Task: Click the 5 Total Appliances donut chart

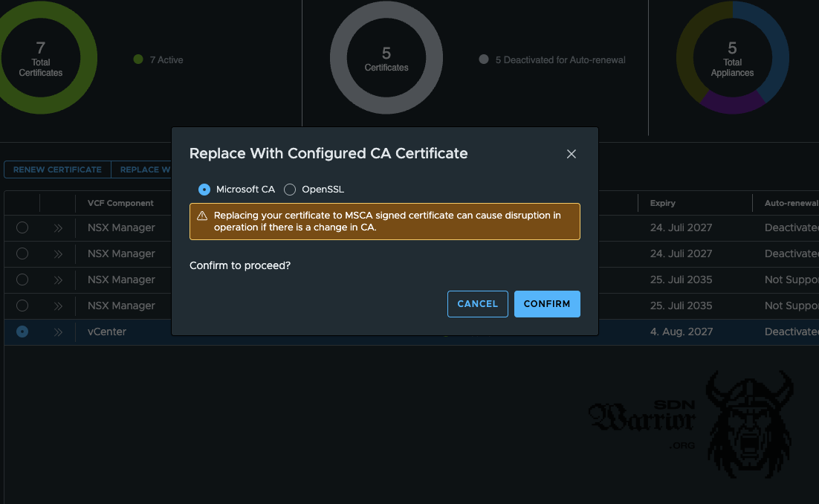Action: tap(732, 57)
